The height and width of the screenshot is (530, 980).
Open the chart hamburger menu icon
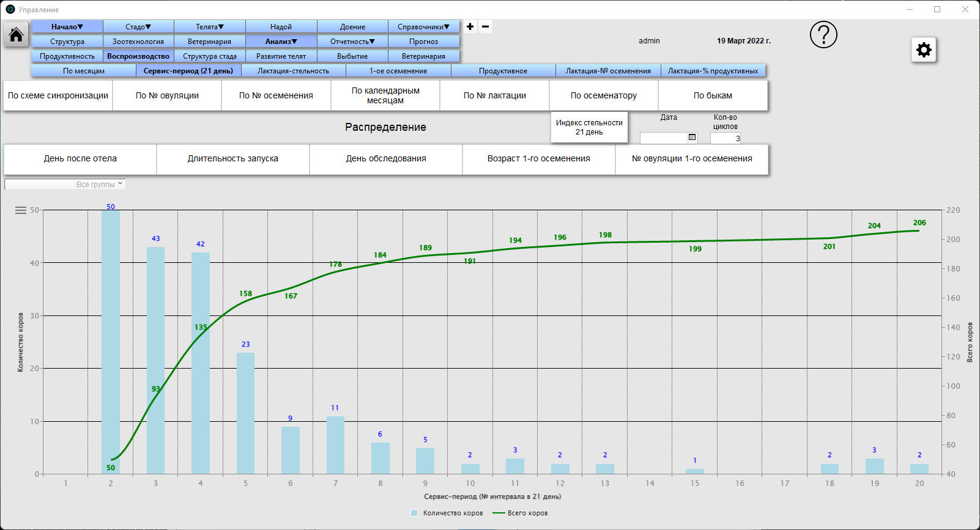point(21,210)
